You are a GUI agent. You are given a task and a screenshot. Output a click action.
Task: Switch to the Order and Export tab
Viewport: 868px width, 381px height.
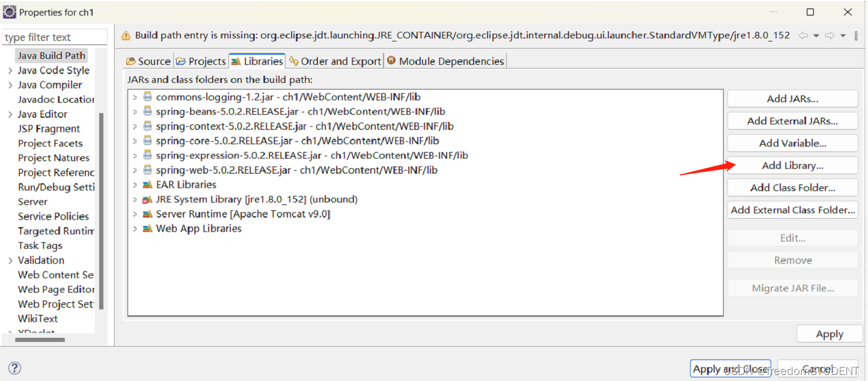(335, 61)
